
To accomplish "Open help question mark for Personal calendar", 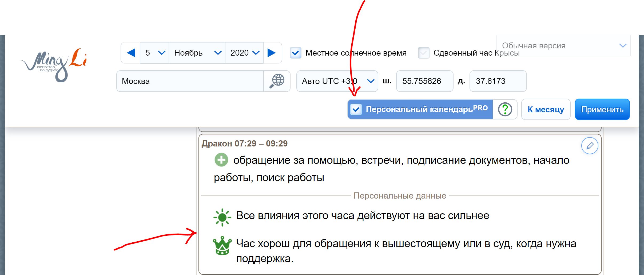I will 505,109.
